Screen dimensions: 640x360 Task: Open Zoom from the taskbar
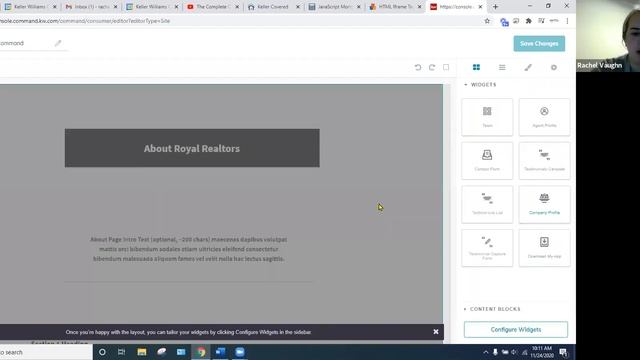pyautogui.click(x=240, y=352)
